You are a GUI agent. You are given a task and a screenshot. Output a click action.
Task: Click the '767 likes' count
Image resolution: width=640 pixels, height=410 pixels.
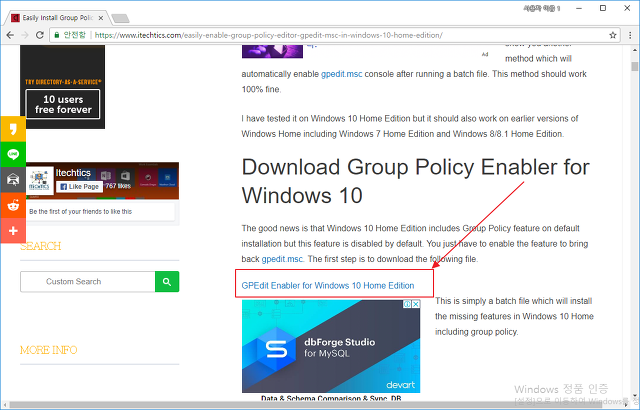pos(118,186)
